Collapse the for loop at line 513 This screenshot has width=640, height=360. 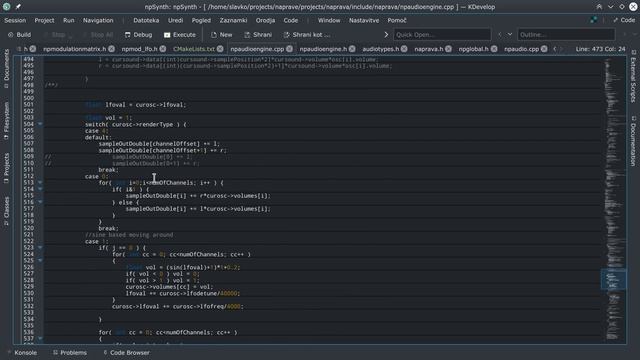(40, 182)
